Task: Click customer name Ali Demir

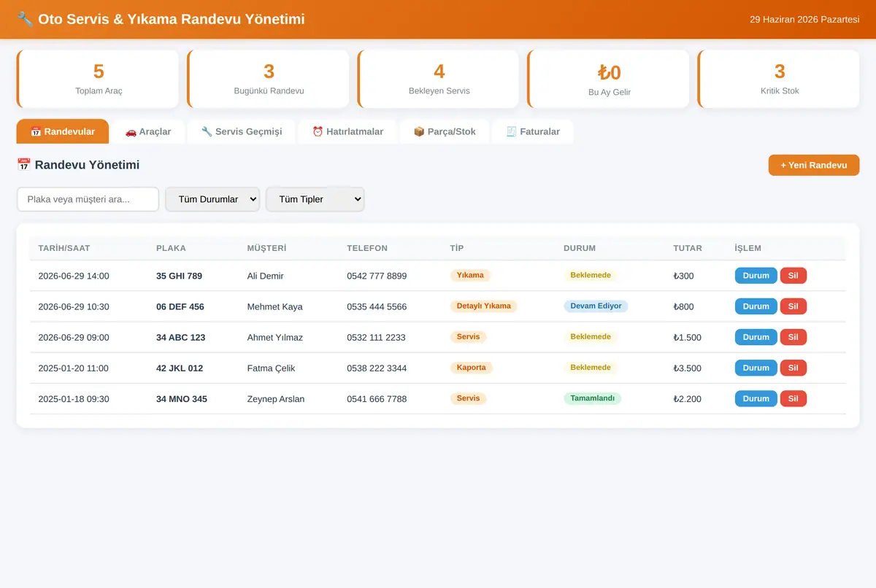Action: [x=266, y=276]
